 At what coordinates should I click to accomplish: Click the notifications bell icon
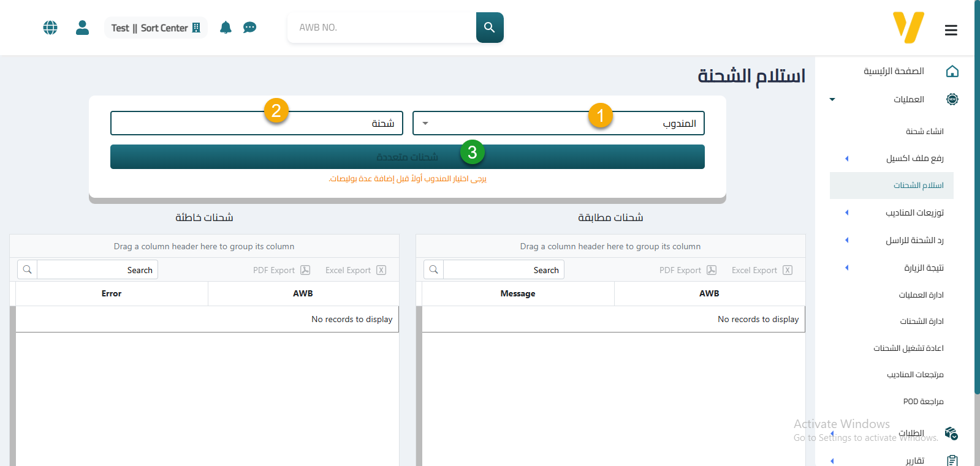point(226,28)
